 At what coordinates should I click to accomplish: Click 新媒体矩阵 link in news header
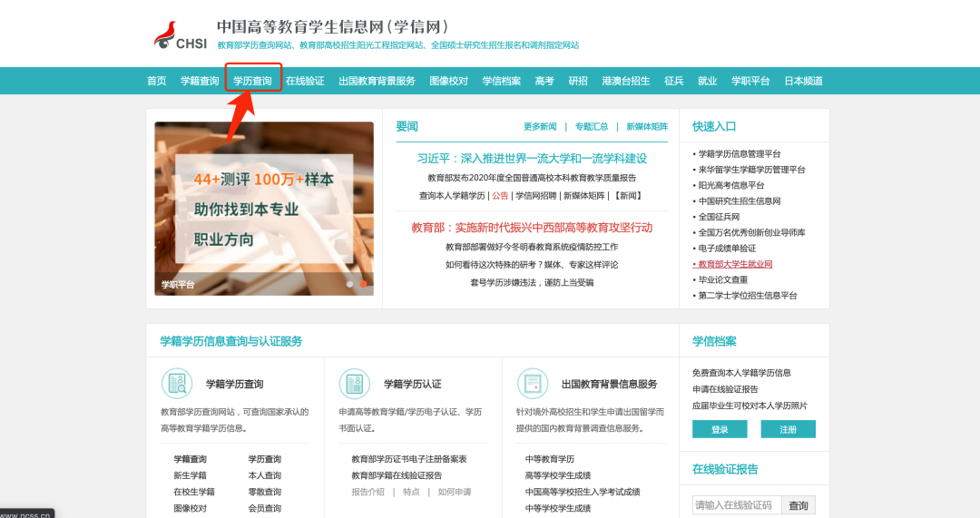tap(647, 126)
